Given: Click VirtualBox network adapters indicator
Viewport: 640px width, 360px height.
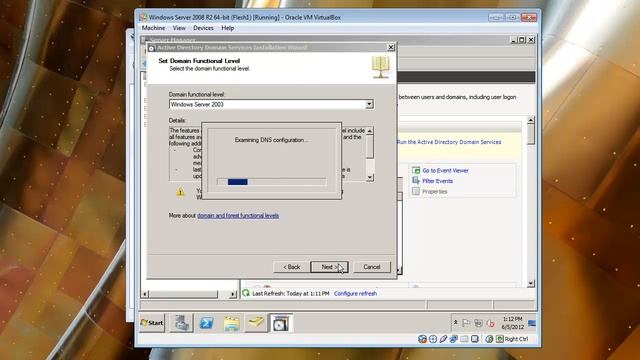Looking at the screenshot, I should point(453,339).
